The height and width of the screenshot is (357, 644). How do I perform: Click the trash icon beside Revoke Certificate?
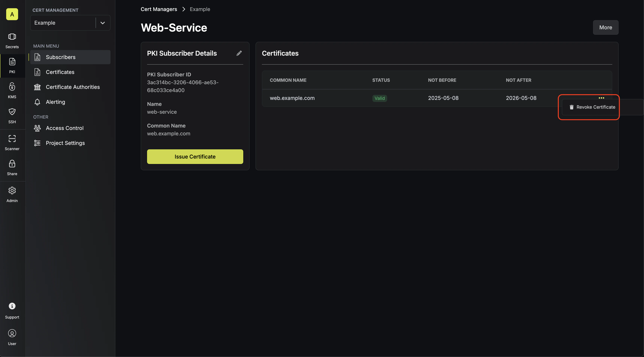[572, 107]
